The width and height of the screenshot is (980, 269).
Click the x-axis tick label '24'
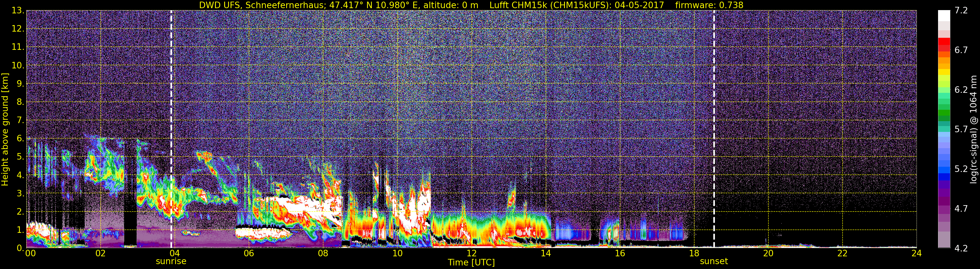pos(917,253)
